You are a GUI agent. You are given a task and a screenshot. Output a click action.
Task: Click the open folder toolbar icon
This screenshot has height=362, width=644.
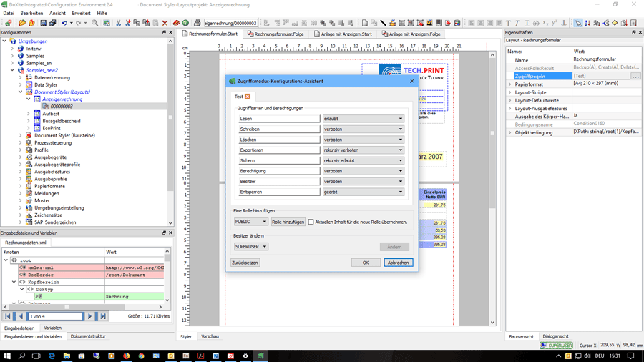coord(22,23)
